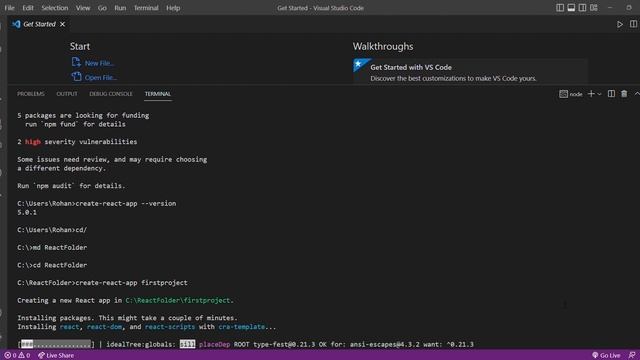Click 'Run npm audit for details' line
The height and width of the screenshot is (360, 640).
click(x=71, y=186)
